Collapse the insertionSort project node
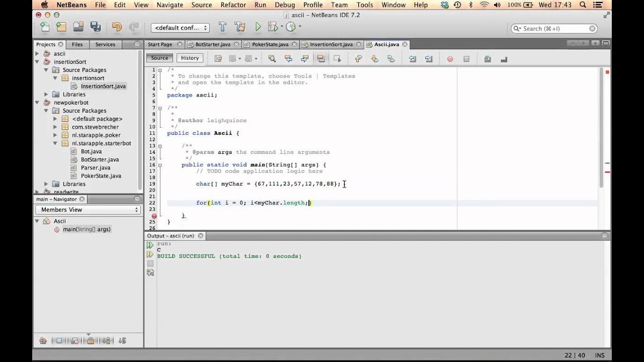The width and height of the screenshot is (644, 362). (37, 62)
